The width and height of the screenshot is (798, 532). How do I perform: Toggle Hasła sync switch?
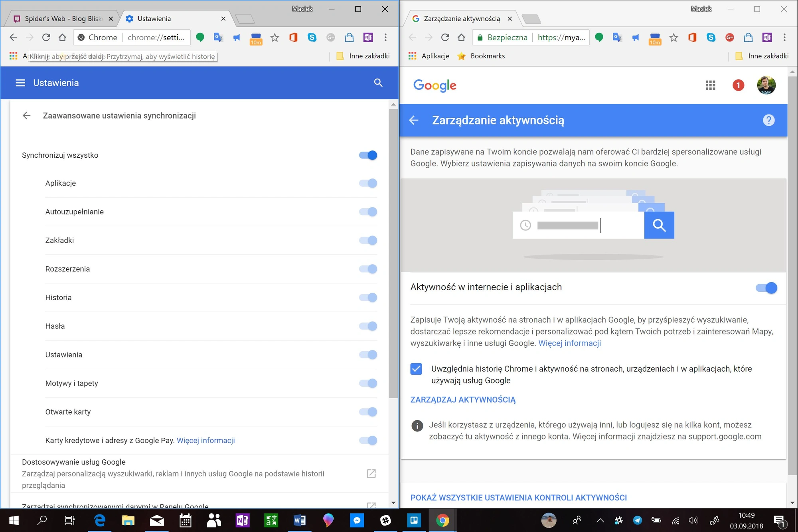(x=368, y=326)
